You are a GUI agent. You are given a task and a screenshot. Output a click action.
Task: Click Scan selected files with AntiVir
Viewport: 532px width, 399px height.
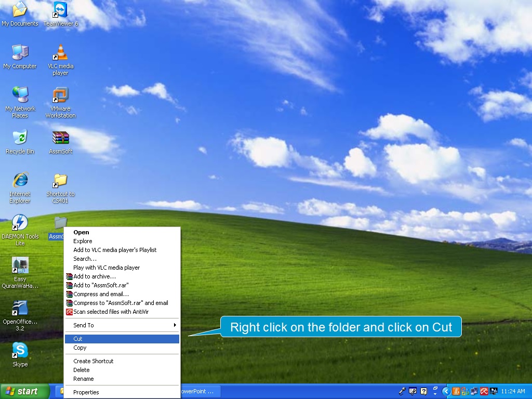click(x=122, y=312)
